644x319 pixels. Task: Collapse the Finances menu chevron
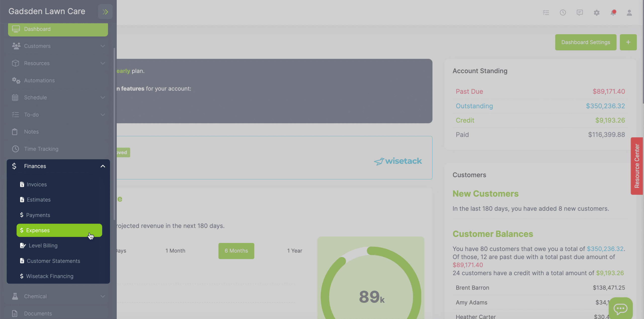tap(103, 166)
